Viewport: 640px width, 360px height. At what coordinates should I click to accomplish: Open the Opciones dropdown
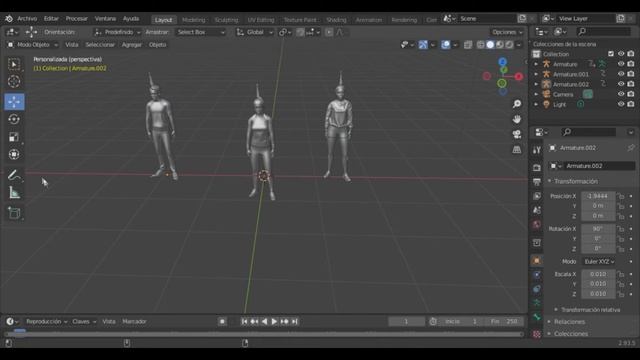507,32
